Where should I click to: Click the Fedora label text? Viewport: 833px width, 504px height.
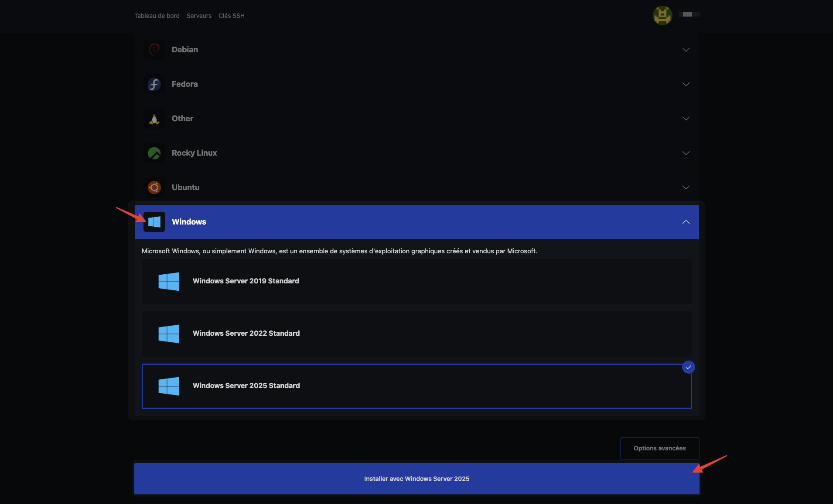185,84
